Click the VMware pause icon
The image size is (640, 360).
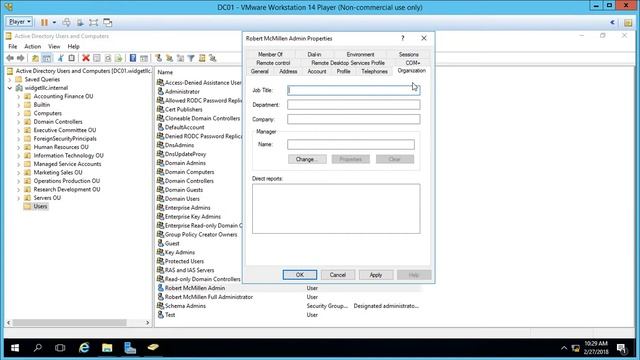[x=44, y=22]
